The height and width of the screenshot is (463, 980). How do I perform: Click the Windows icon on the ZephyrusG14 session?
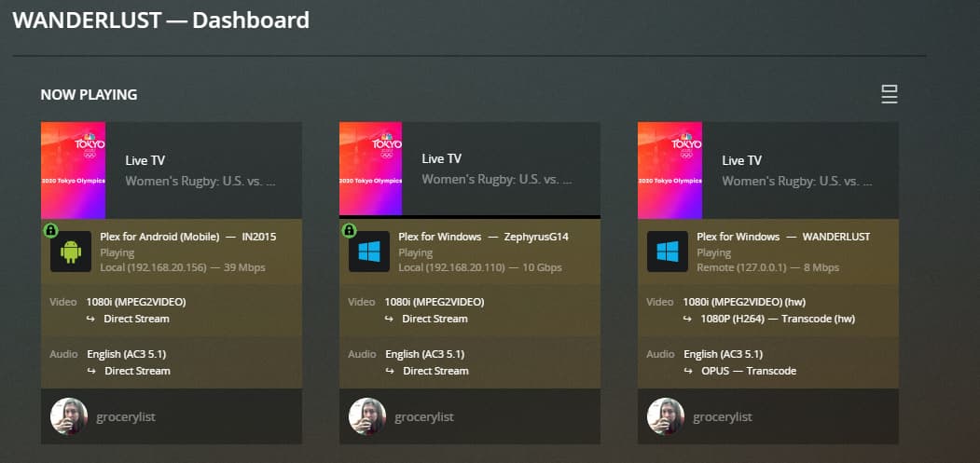click(368, 252)
